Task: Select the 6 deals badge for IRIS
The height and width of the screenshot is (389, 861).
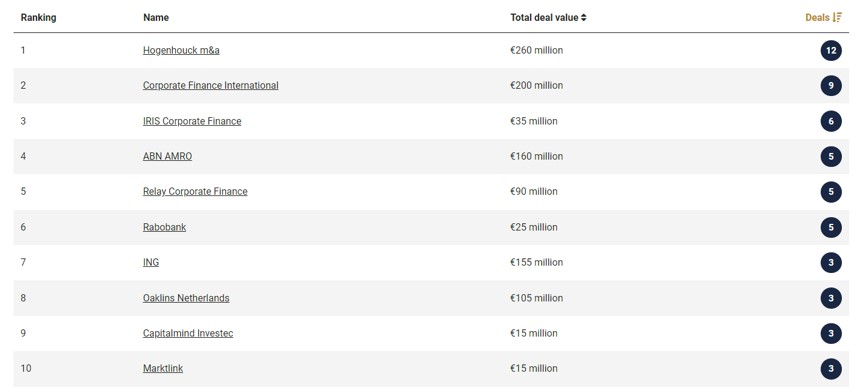Action: click(x=831, y=121)
